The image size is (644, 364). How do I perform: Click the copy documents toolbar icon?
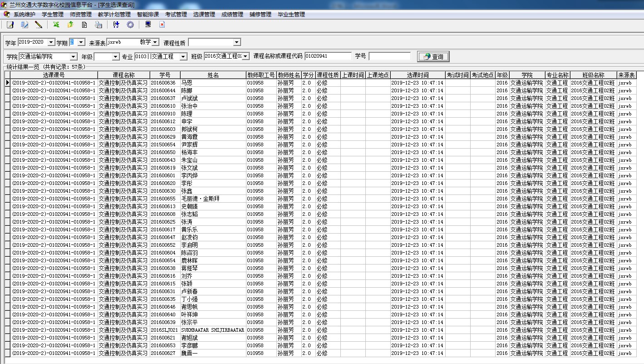(x=25, y=25)
